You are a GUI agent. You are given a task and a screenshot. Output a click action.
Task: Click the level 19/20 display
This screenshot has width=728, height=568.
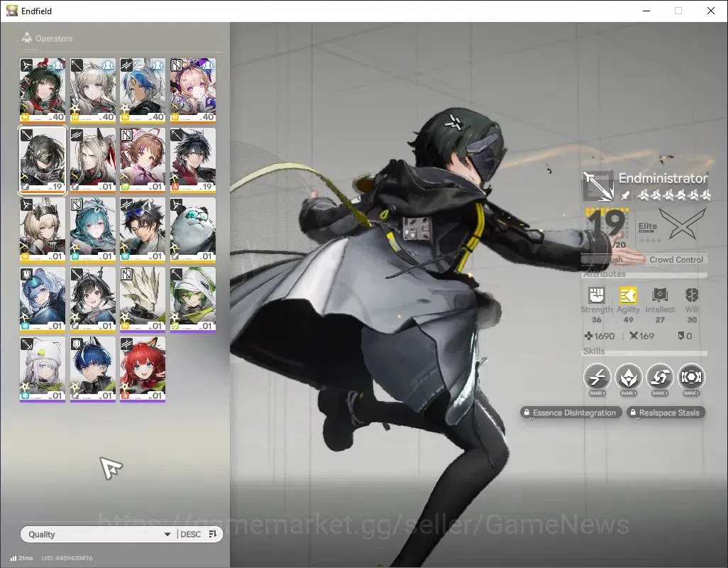click(607, 228)
